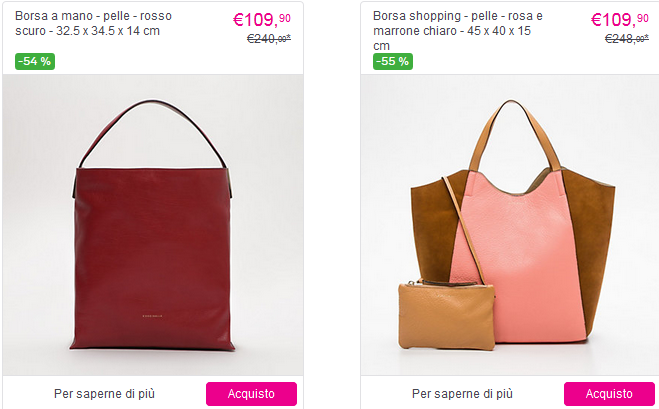Click the 'Borsa a mano - pelle - rosso scuro' title
This screenshot has width=659, height=409.
click(93, 23)
